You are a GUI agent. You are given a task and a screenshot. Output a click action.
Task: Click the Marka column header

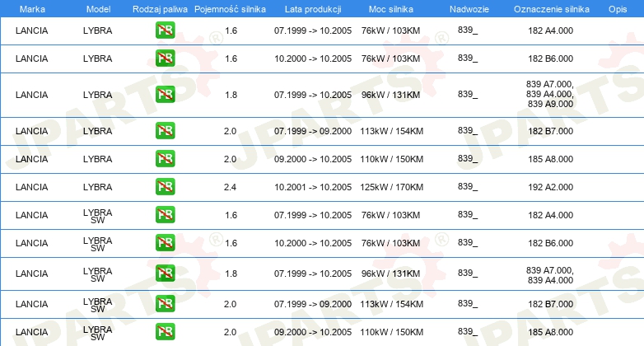[x=32, y=9]
